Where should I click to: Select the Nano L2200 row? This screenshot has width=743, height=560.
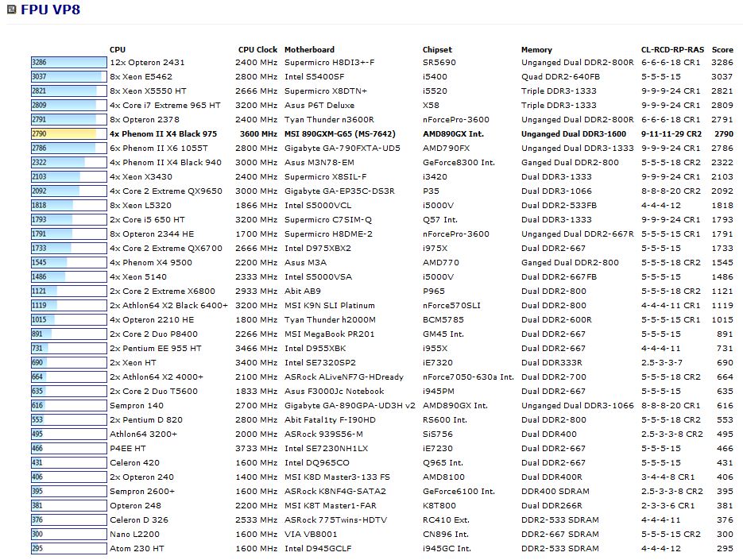[x=134, y=534]
